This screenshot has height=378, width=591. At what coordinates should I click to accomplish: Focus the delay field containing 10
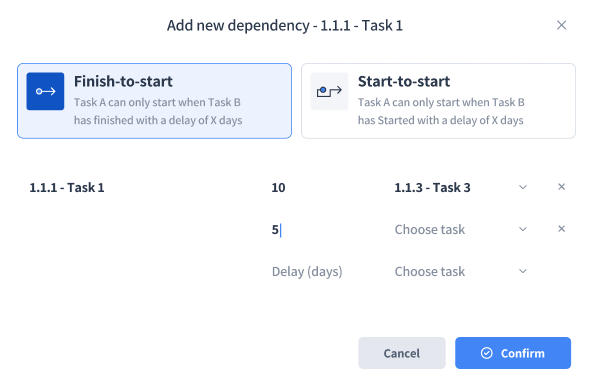pos(325,187)
